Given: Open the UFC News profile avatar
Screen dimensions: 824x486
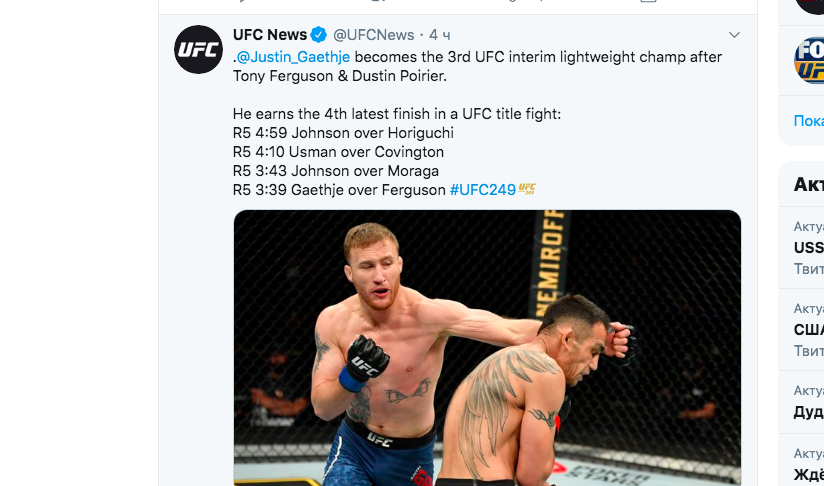Looking at the screenshot, I should [198, 49].
